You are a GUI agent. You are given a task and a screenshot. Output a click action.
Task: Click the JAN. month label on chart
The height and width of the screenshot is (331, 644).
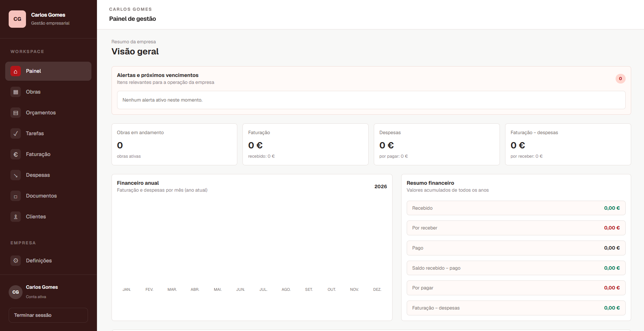(127, 289)
